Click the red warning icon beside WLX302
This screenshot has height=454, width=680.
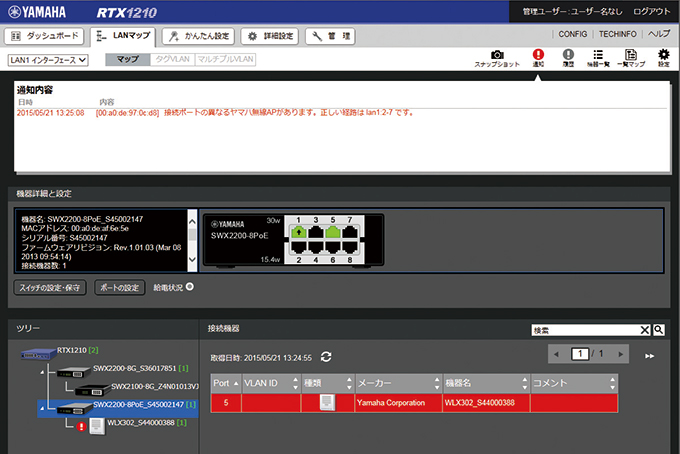pos(81,427)
